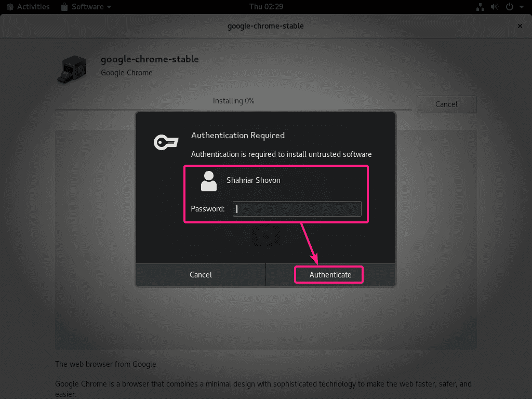Image resolution: width=532 pixels, height=399 pixels.
Task: Close the google-chrome-stable window
Action: pyautogui.click(x=520, y=26)
